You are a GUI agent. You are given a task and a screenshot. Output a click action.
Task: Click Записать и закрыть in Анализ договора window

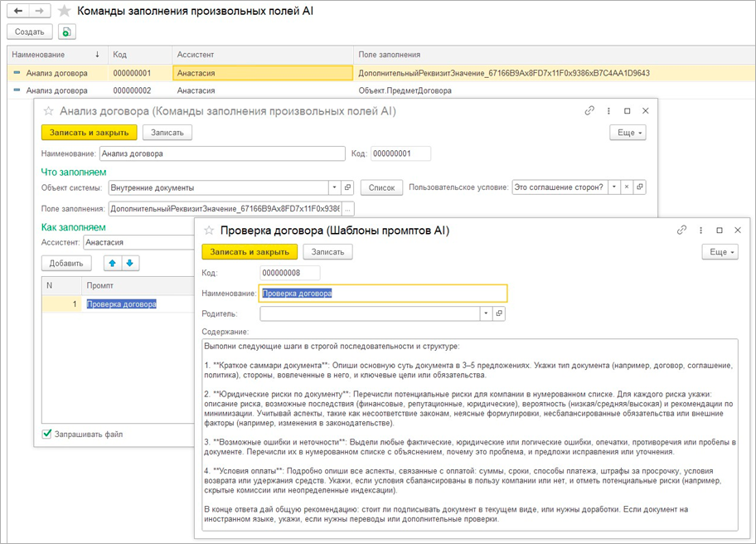(90, 133)
